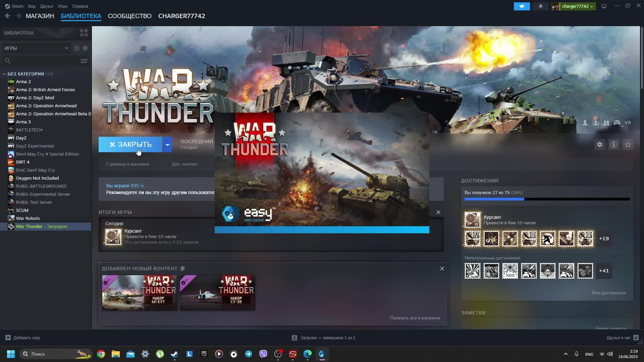Open notifications bell icon

point(540,6)
